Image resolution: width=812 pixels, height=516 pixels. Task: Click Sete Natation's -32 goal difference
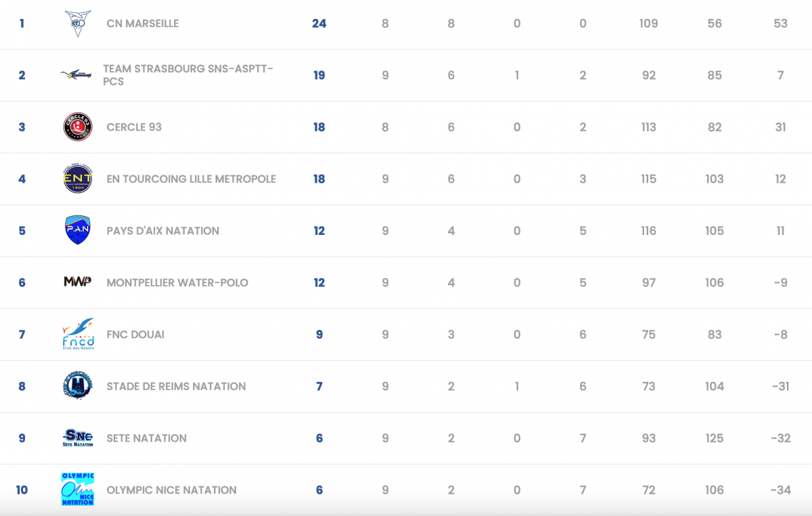(780, 438)
